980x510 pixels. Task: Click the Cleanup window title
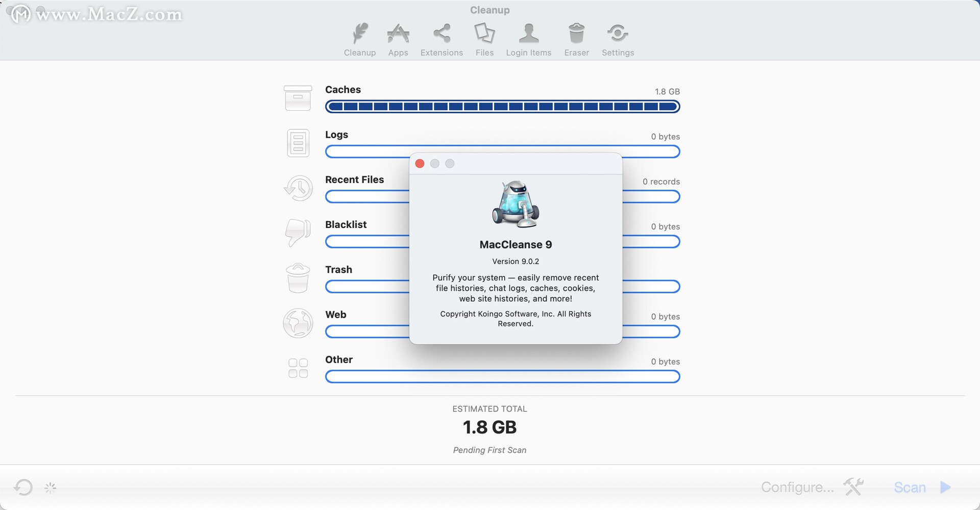489,10
